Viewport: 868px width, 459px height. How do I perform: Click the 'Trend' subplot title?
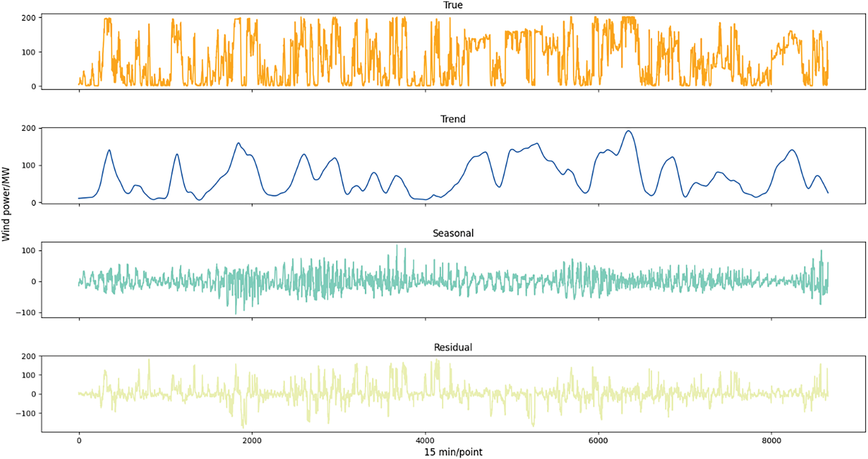[x=453, y=119]
